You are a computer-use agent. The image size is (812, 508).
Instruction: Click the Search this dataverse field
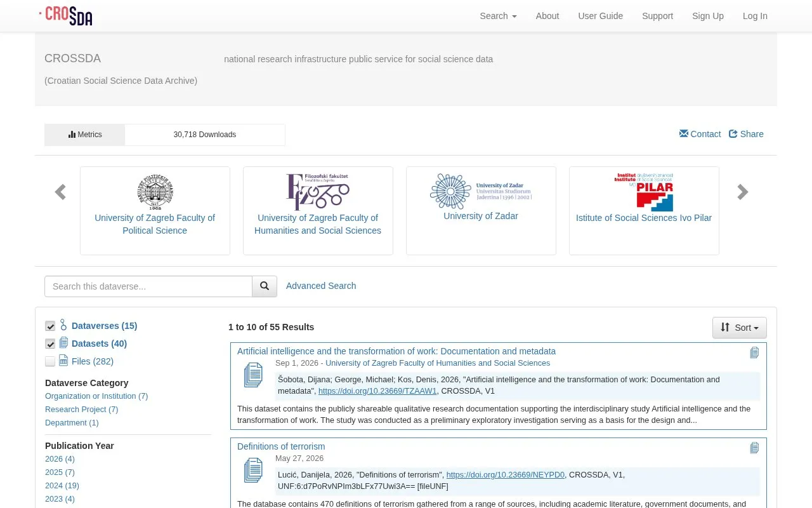coord(148,286)
